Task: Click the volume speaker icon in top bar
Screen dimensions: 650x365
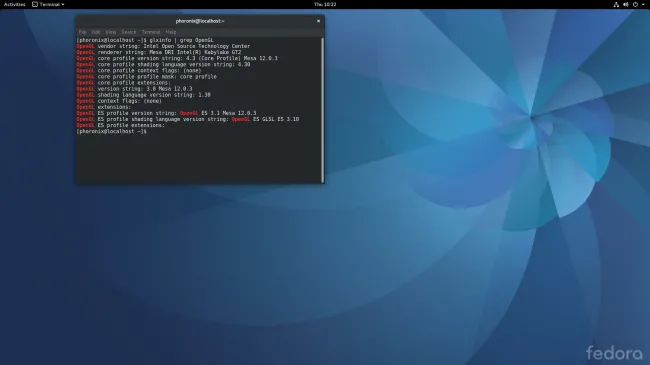Action: click(x=626, y=5)
